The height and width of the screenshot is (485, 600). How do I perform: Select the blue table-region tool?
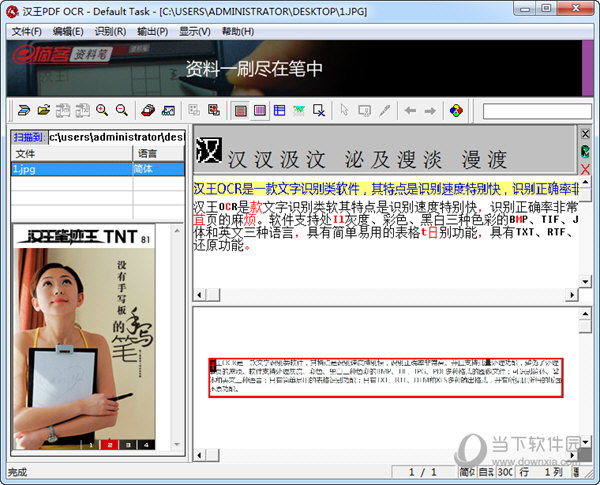(x=279, y=111)
